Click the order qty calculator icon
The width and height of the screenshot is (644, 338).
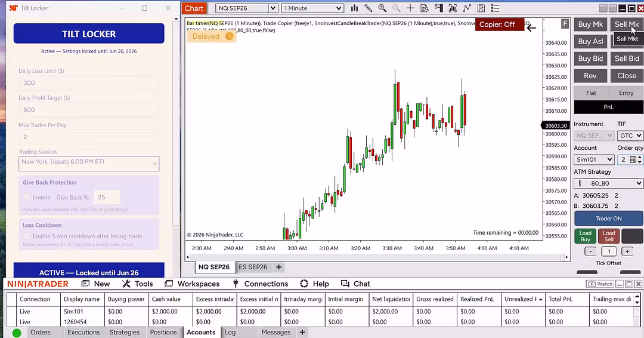(633, 159)
